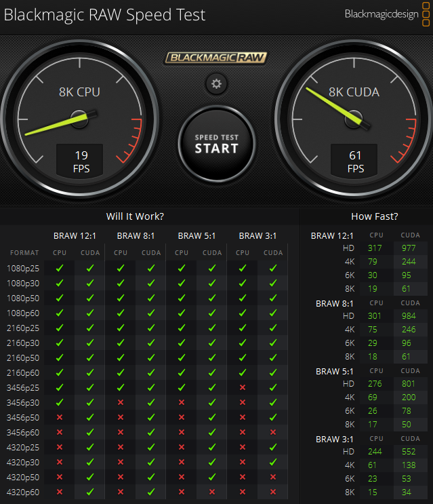This screenshot has height=504, width=433.
Task: Click BRAW 5:1 HD CUDA value 801
Action: pos(409,384)
